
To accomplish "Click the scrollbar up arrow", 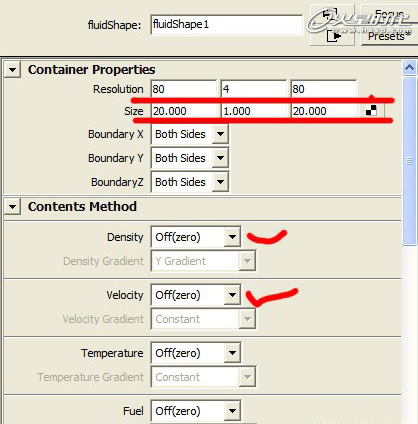I will pos(409,68).
